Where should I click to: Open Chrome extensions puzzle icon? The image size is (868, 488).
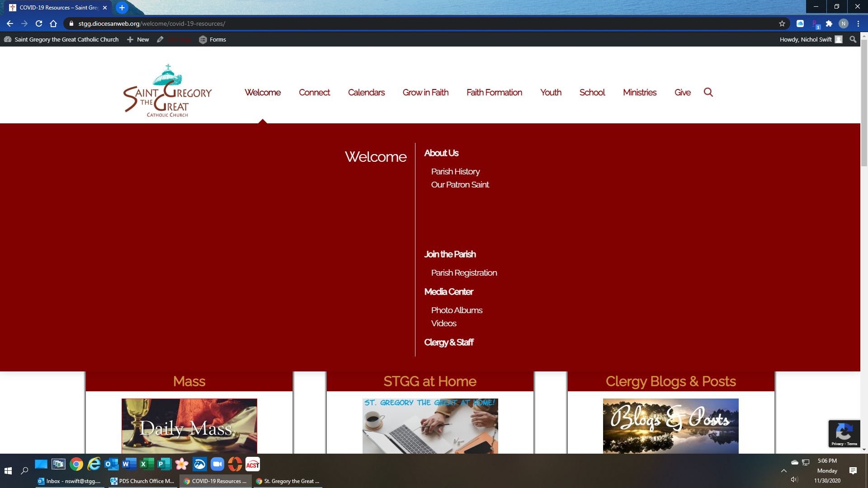tap(829, 23)
